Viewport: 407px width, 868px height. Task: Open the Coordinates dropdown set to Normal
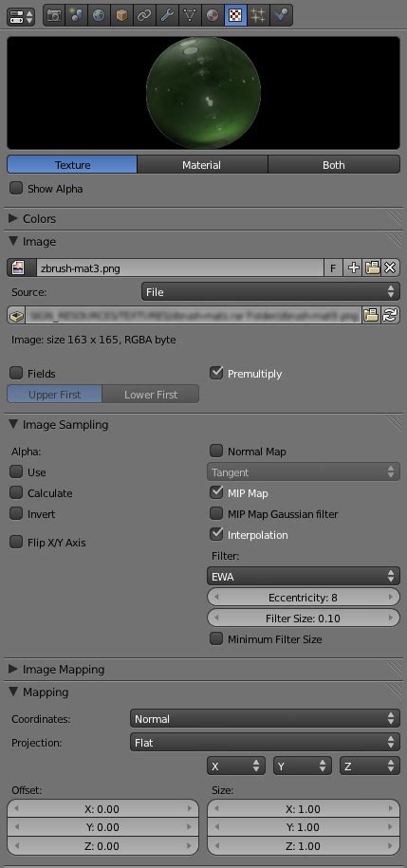coord(265,718)
